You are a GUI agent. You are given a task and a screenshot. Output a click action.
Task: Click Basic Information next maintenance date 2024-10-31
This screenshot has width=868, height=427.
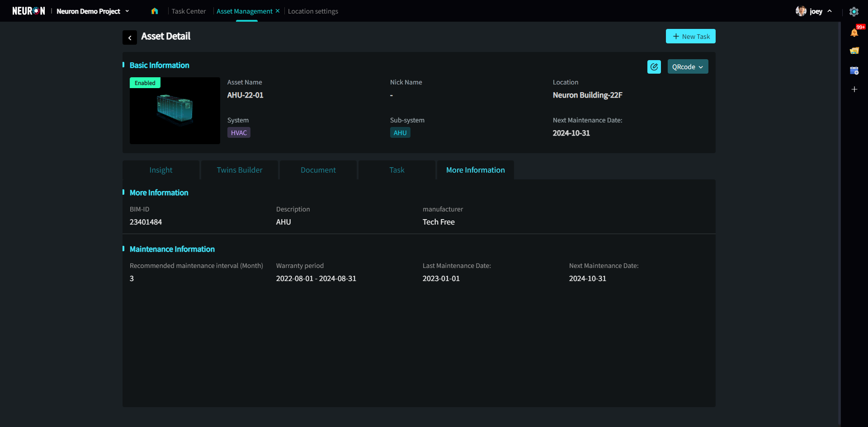click(571, 133)
